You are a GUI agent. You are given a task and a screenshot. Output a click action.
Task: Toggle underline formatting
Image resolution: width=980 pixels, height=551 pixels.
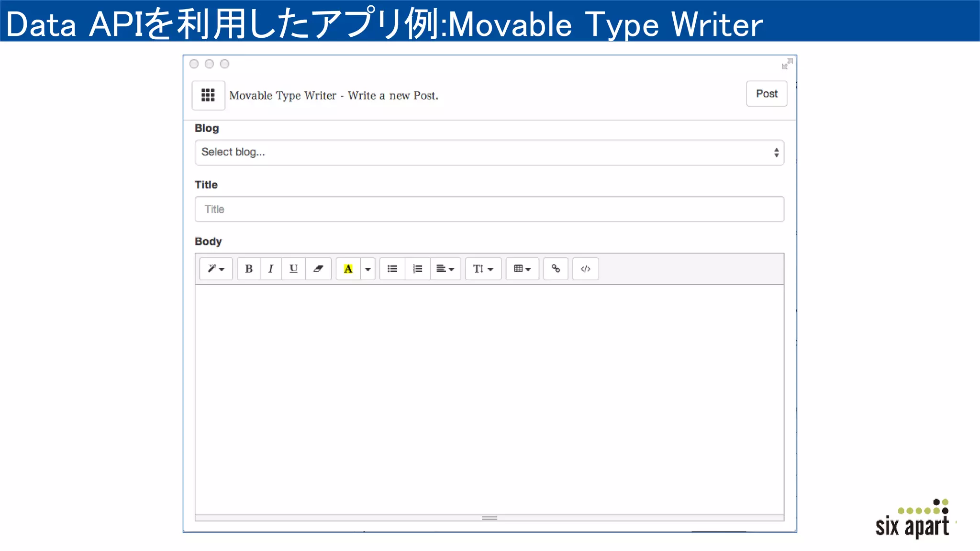click(x=293, y=269)
